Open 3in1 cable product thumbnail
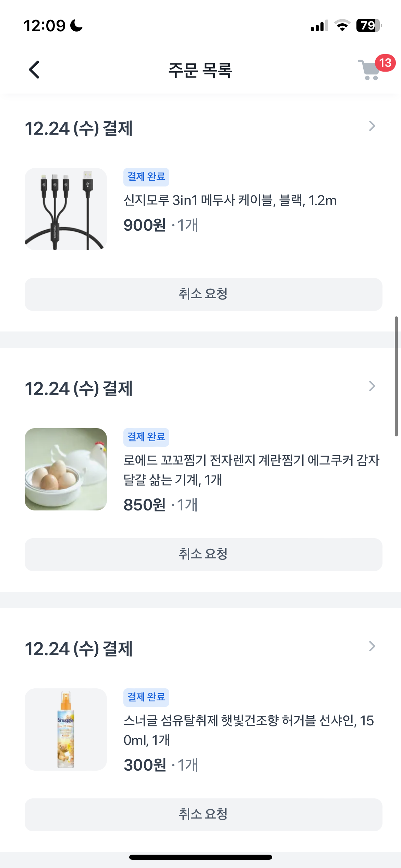 [x=66, y=209]
